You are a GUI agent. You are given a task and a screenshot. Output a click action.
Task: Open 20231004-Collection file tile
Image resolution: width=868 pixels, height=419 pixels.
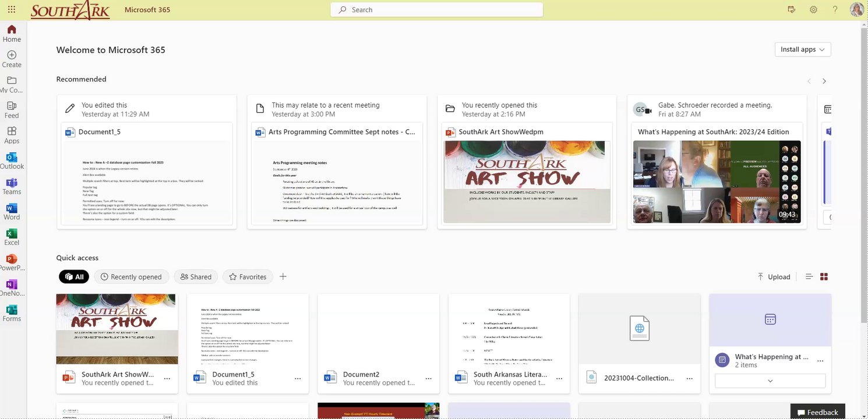coord(640,343)
